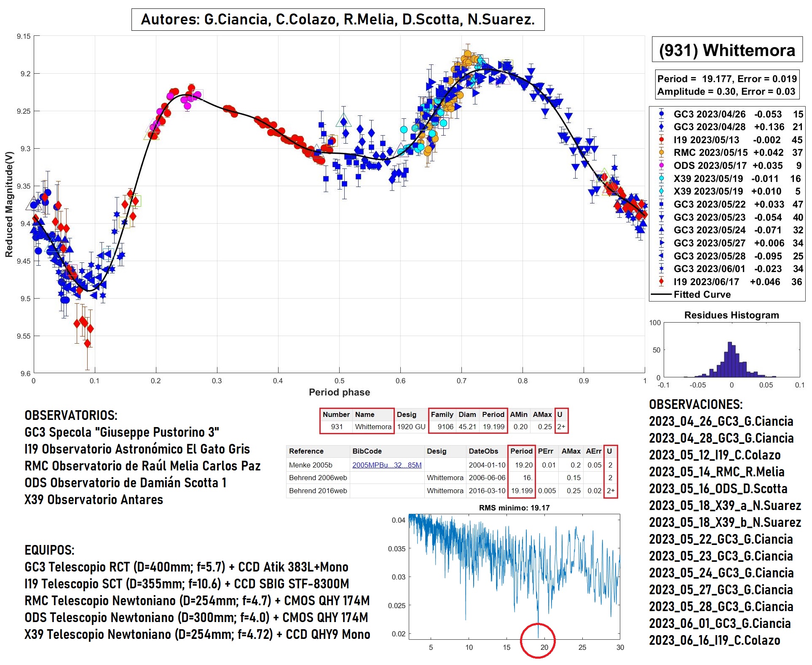Viewport: 812px width, 665px height.
Task: Click the 2023_06_16_I19_C.Colazo entry
Action: click(x=715, y=640)
